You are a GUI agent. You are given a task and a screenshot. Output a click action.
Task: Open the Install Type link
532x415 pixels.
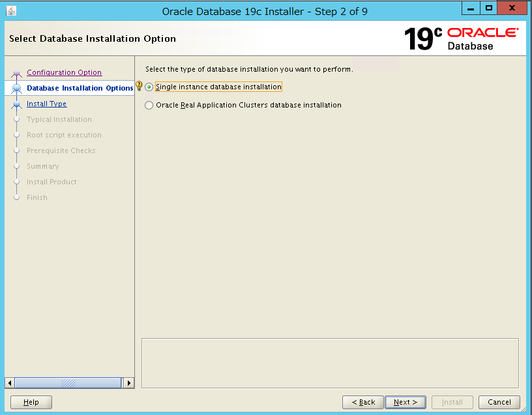pyautogui.click(x=46, y=104)
